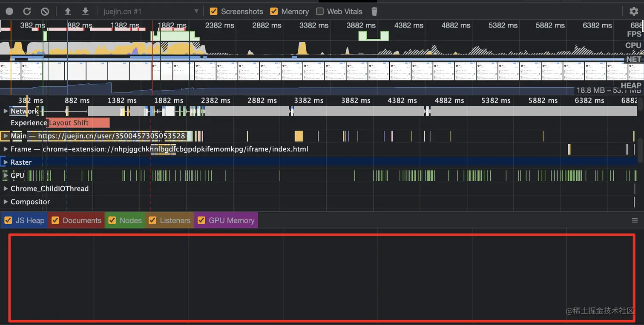Expand the Network track
Viewport: 644px width, 325px height.
6,111
